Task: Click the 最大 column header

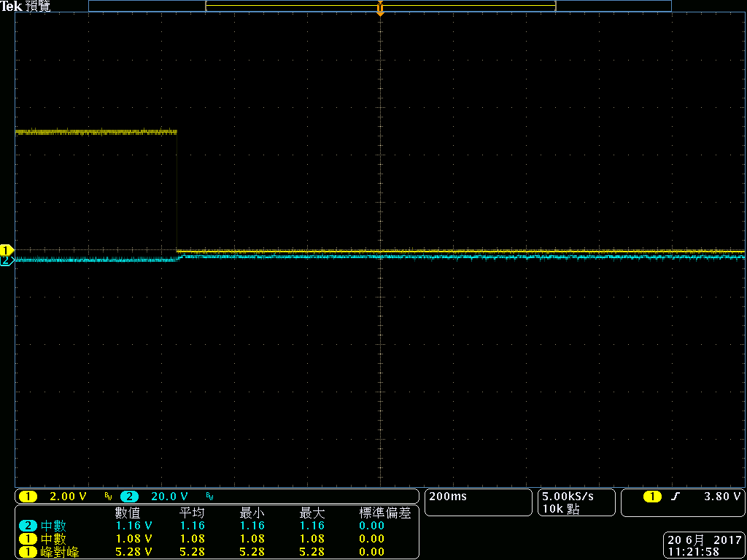Action: click(x=311, y=513)
